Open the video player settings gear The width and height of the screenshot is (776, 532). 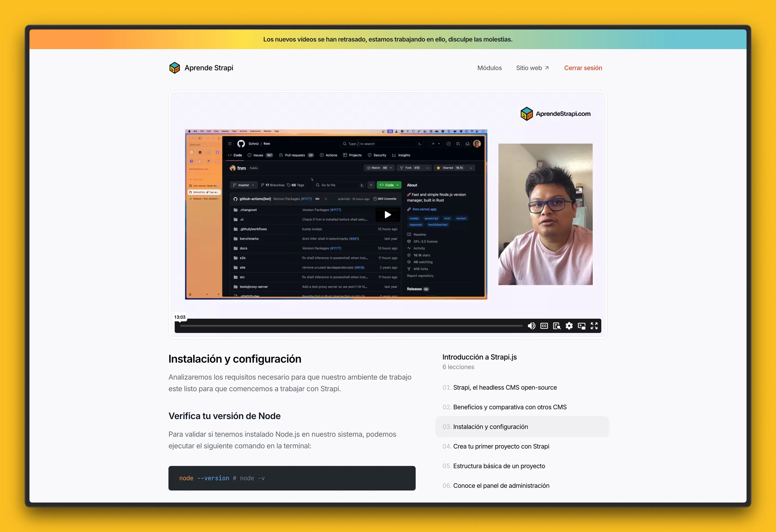point(569,326)
